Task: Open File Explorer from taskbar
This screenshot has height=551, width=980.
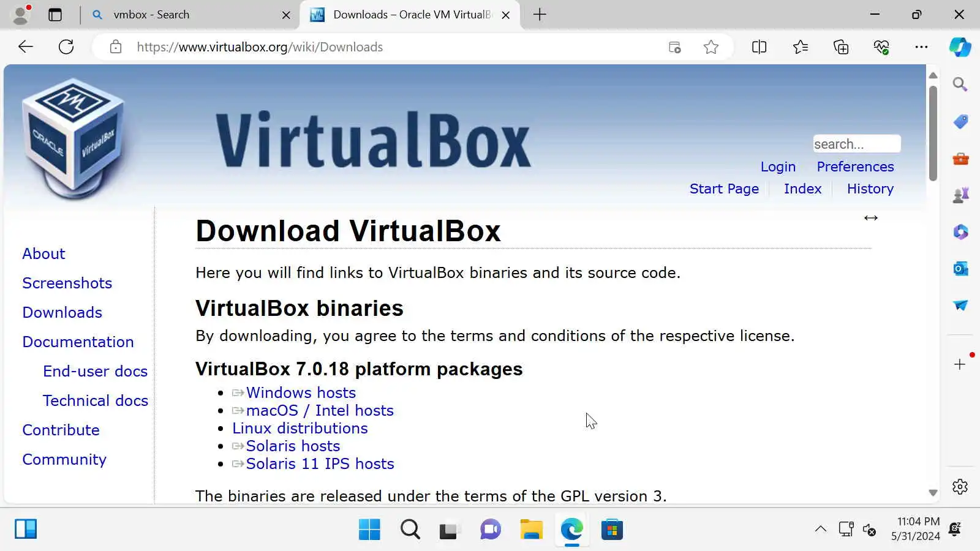Action: click(x=531, y=530)
